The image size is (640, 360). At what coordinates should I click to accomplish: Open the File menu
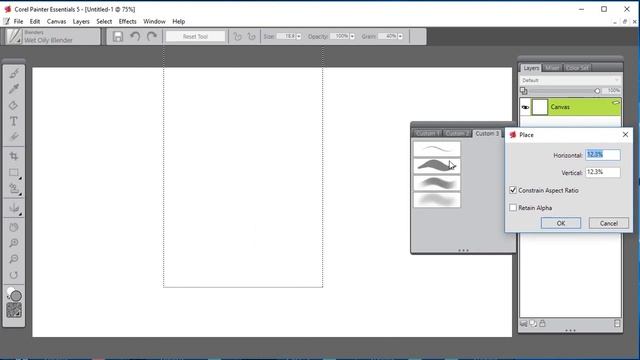pos(18,22)
